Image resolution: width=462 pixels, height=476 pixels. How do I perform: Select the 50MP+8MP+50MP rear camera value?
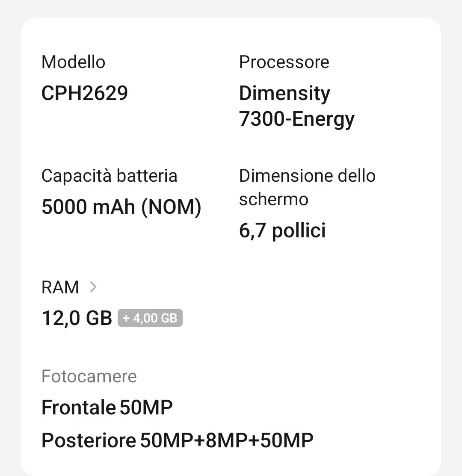coord(227,440)
